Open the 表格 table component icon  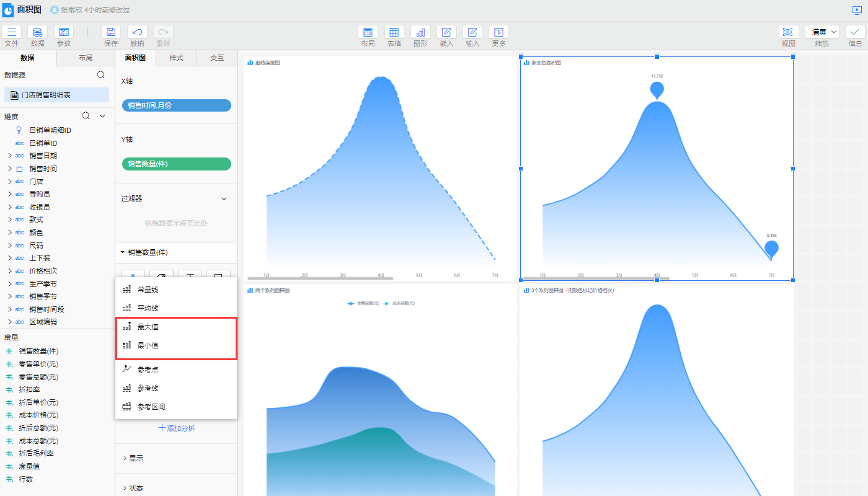(394, 32)
